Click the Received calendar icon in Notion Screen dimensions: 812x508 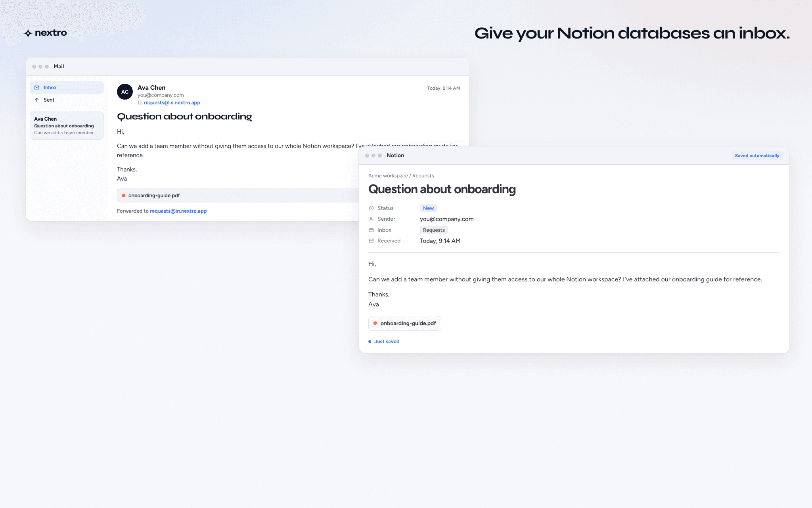coord(371,241)
